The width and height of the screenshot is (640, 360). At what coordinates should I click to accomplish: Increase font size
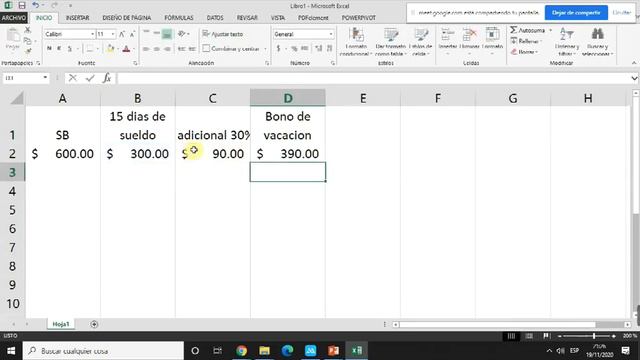[x=122, y=34]
